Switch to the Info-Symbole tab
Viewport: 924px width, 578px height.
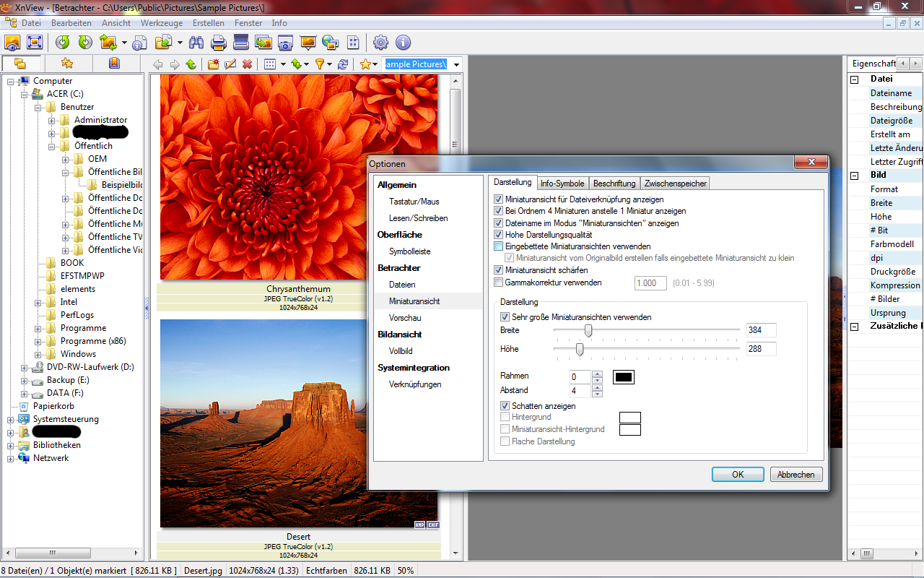(562, 184)
